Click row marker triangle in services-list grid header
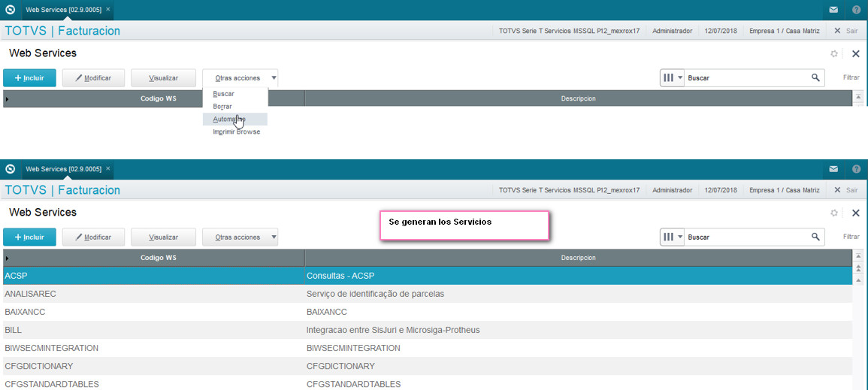 (x=7, y=258)
